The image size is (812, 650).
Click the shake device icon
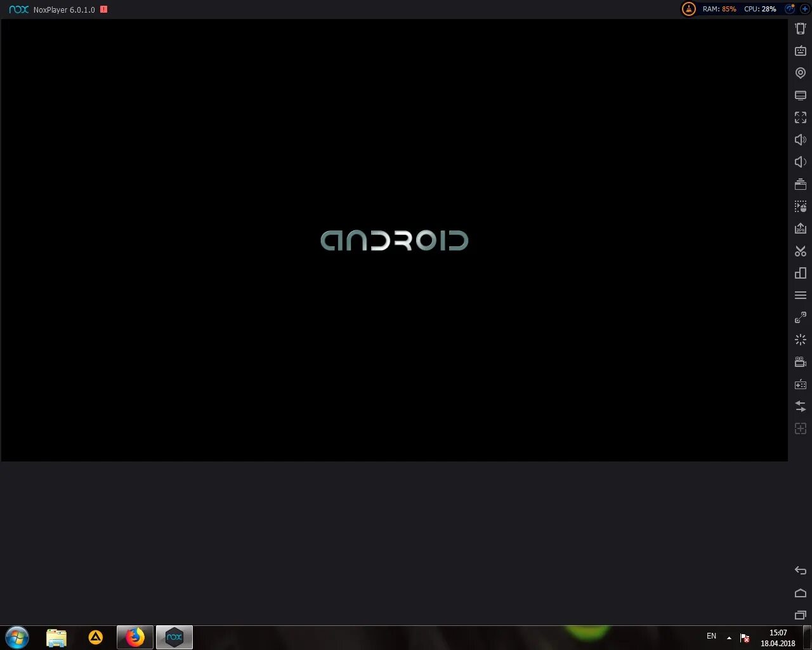pyautogui.click(x=801, y=29)
